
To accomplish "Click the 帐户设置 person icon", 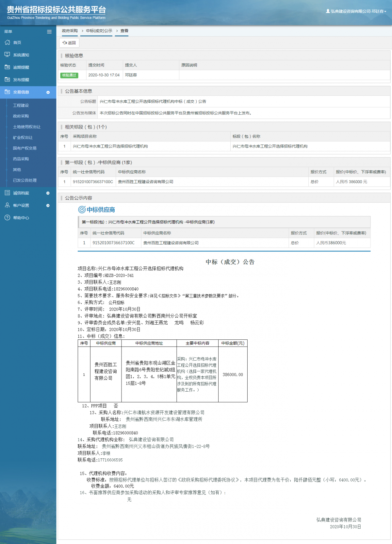I will pos(7,205).
